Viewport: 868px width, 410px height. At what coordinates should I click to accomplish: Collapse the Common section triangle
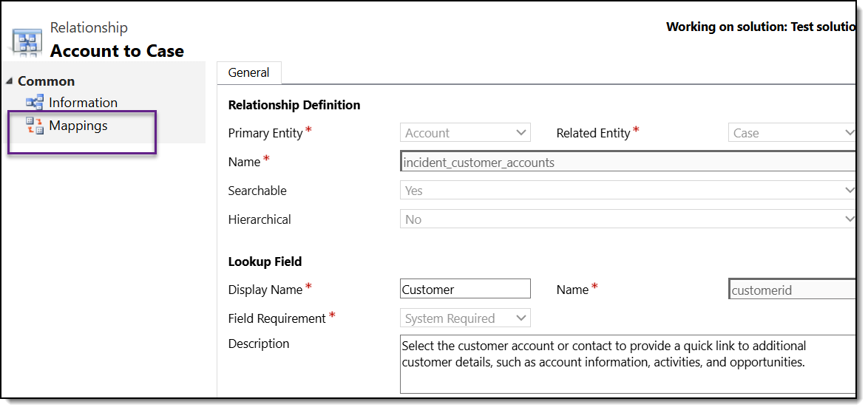point(9,81)
